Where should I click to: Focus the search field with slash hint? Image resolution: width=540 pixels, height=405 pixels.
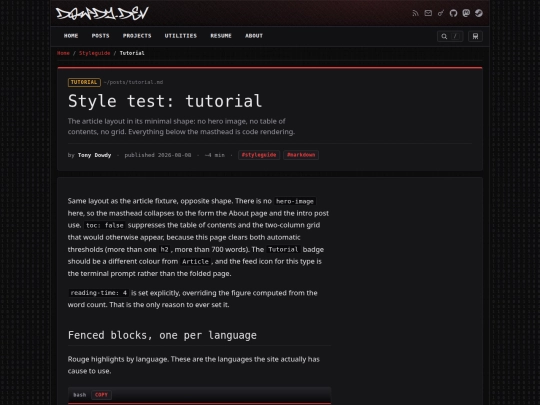click(450, 36)
